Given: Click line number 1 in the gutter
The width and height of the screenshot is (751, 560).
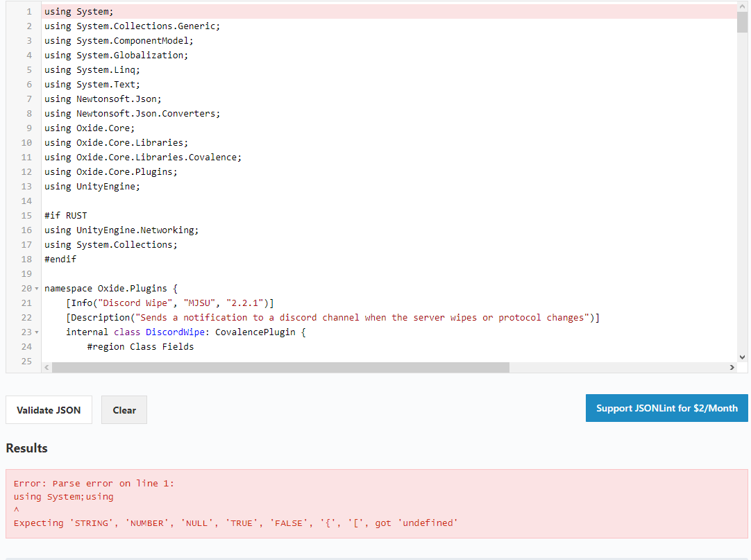Looking at the screenshot, I should click(x=28, y=12).
